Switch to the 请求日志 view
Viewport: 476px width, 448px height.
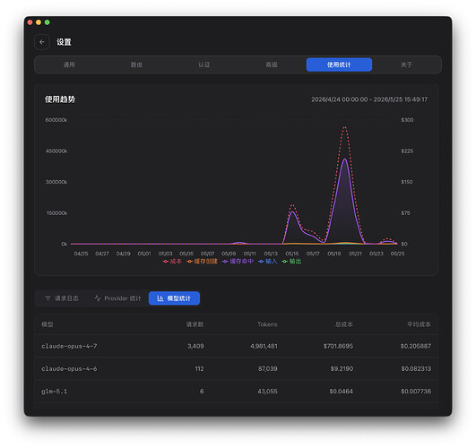coord(62,298)
